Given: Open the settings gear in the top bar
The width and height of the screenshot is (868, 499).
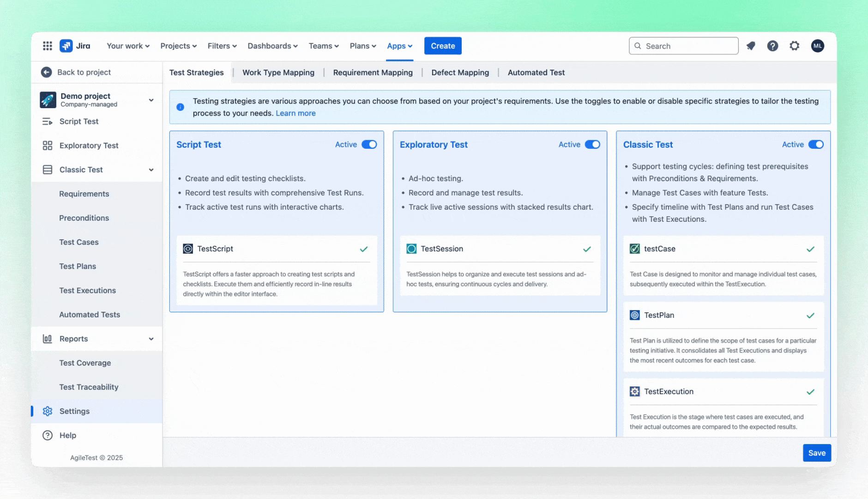Looking at the screenshot, I should click(795, 46).
